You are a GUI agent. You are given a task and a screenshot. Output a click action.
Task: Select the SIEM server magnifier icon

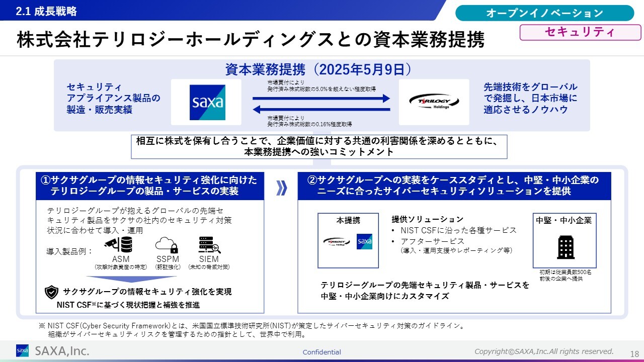(x=209, y=245)
